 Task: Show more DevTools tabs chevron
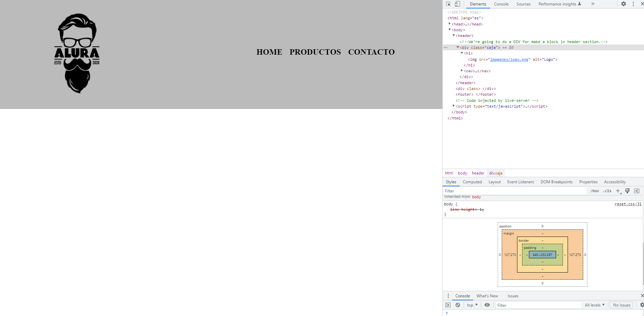tap(593, 4)
